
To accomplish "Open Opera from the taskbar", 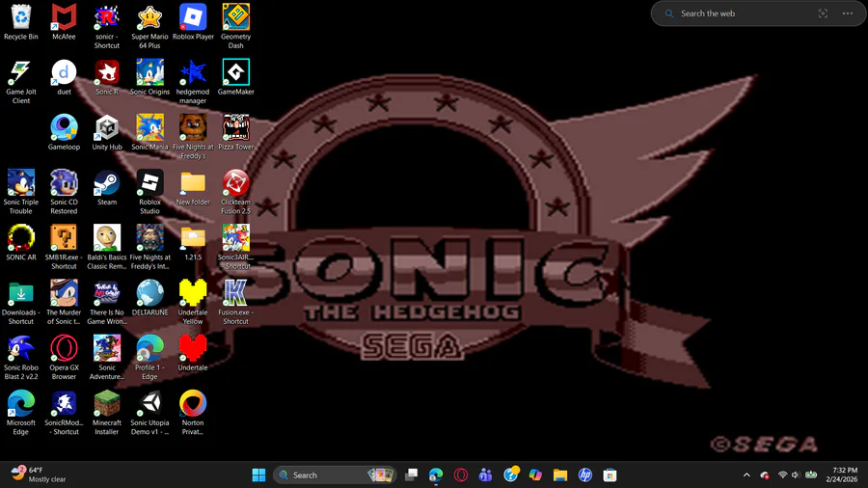I will point(461,474).
